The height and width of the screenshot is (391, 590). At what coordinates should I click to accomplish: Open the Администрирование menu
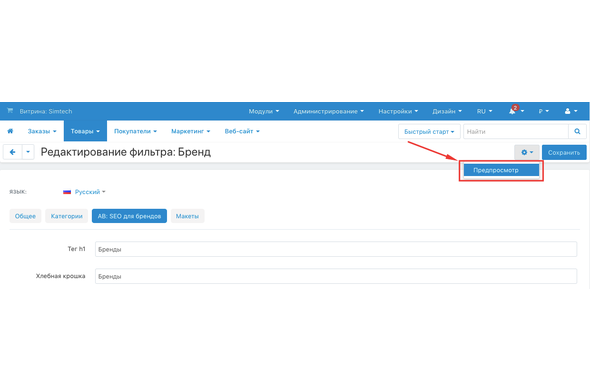click(x=328, y=111)
